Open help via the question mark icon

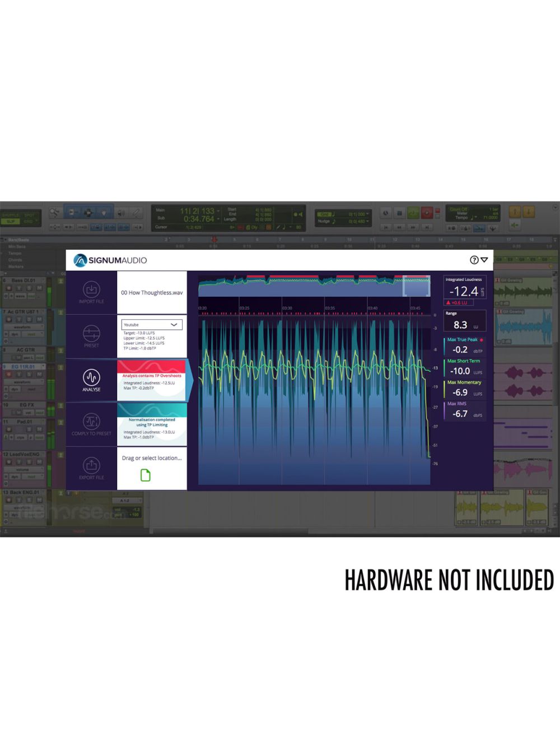click(473, 259)
